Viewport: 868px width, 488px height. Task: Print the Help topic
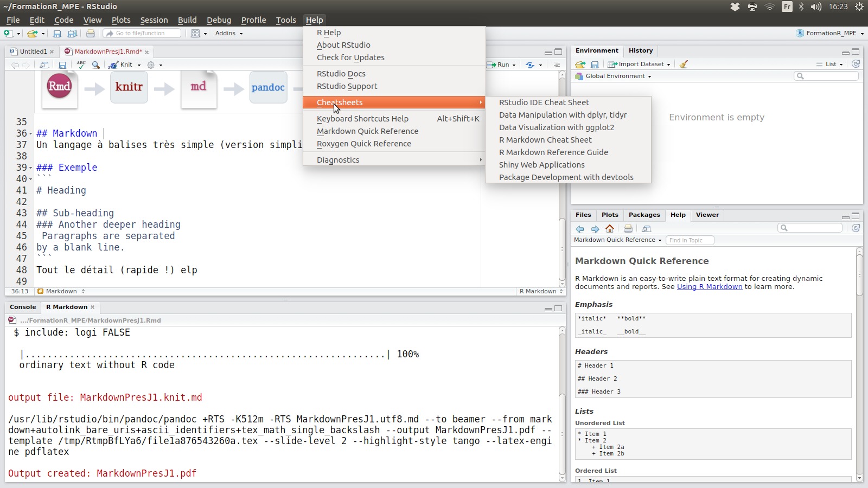pos(628,229)
